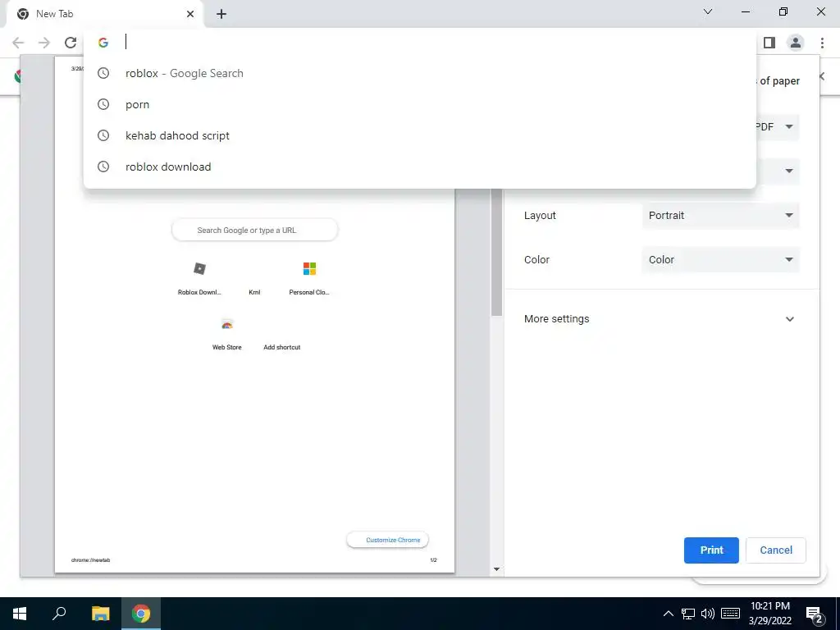Open the Layout dropdown set to Portrait
The height and width of the screenshot is (630, 840).
pos(720,216)
